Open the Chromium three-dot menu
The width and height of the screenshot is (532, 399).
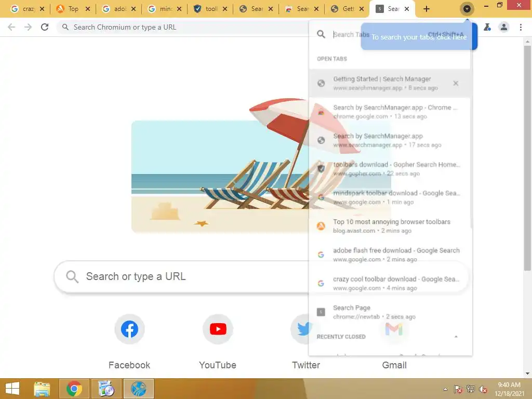(x=521, y=27)
